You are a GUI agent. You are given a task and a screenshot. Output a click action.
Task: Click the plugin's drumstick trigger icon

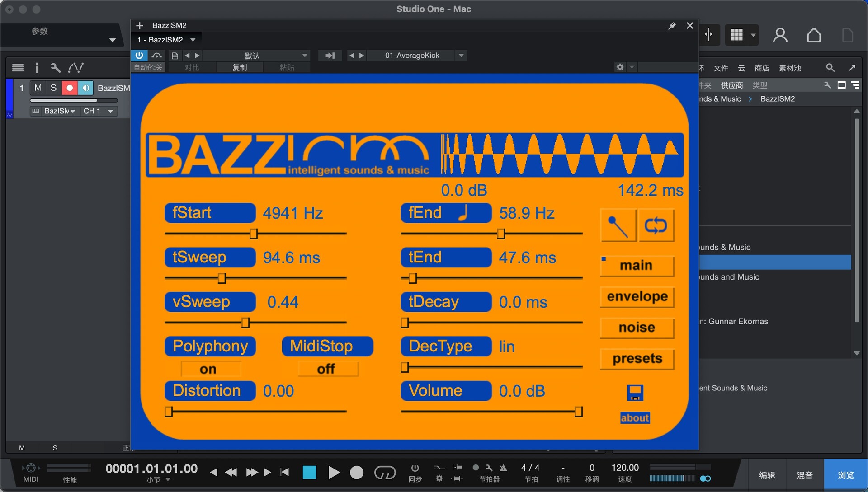pyautogui.click(x=618, y=225)
